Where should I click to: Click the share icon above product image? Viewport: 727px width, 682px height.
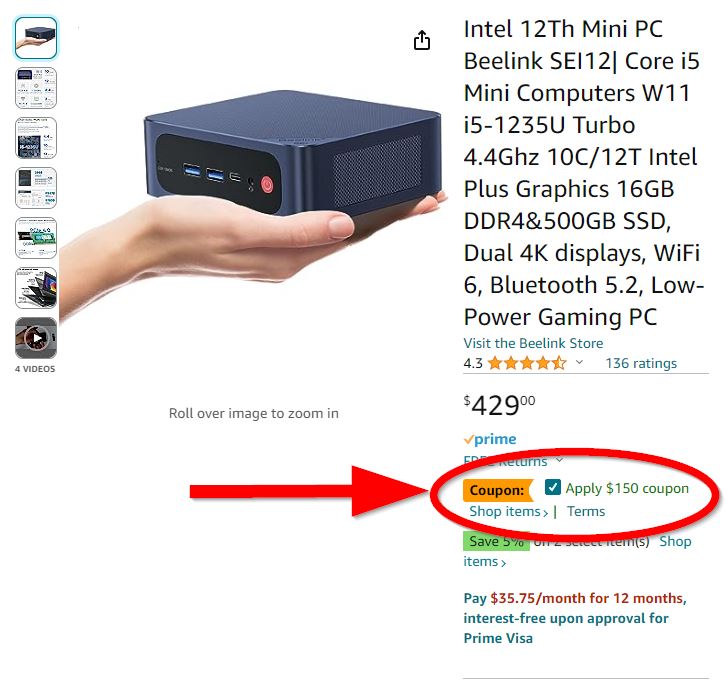(x=421, y=40)
